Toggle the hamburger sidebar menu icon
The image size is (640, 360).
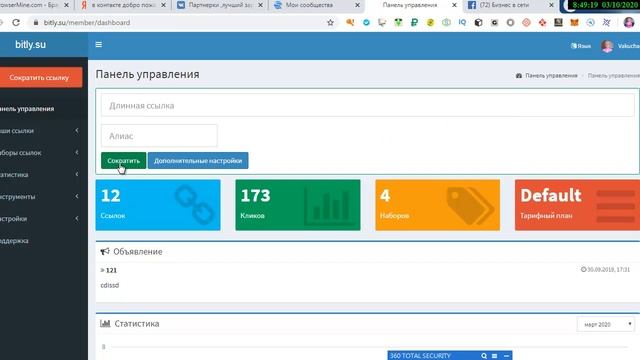tap(98, 44)
